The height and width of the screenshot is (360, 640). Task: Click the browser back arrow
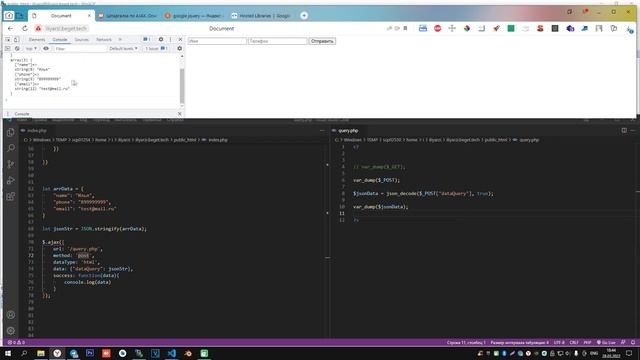click(11, 29)
